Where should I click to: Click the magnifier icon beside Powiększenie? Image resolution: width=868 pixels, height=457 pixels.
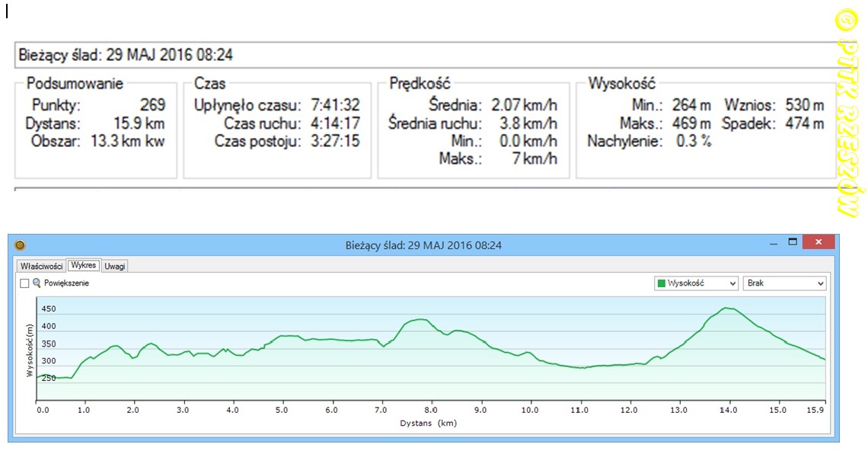pyautogui.click(x=37, y=283)
